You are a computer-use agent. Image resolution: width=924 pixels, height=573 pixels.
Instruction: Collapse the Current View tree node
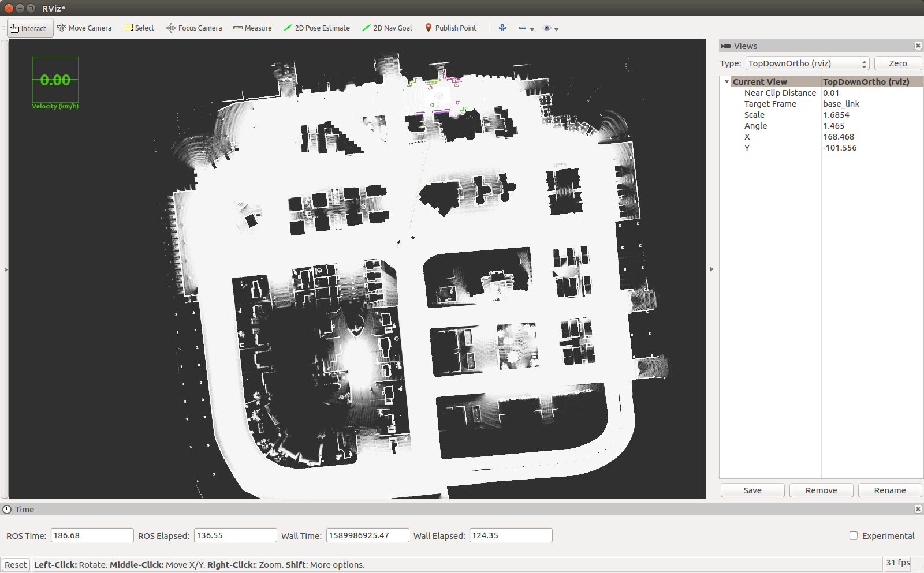coord(726,82)
